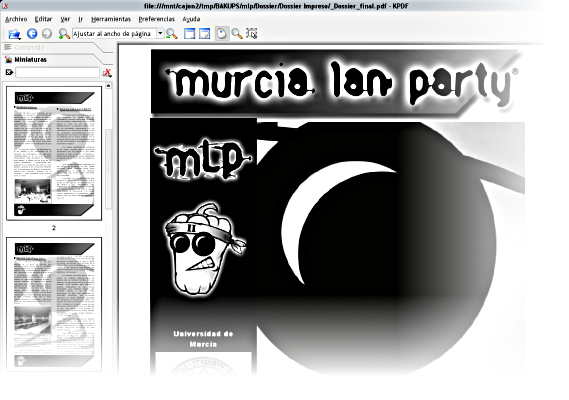Open the Ir menu
The image size is (569, 400).
coord(80,19)
